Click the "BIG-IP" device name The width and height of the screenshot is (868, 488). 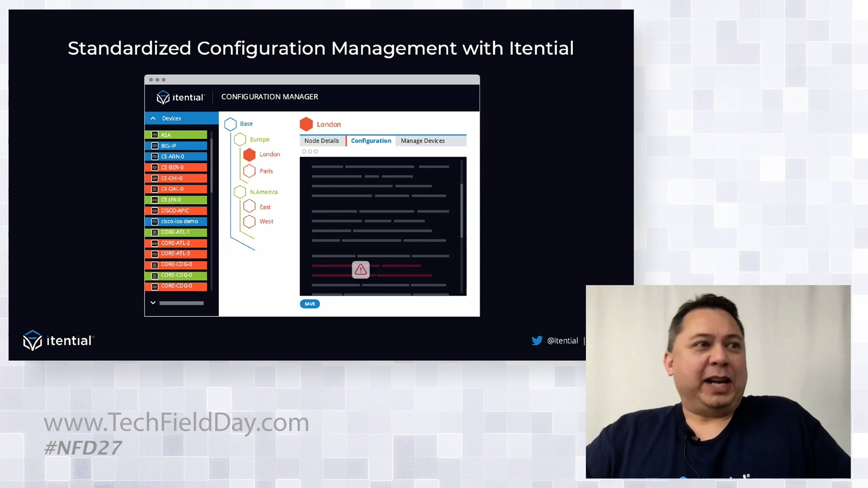[169, 146]
